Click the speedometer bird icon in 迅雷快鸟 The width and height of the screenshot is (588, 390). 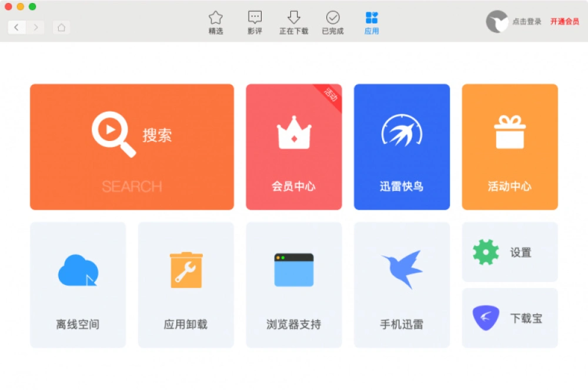click(402, 130)
